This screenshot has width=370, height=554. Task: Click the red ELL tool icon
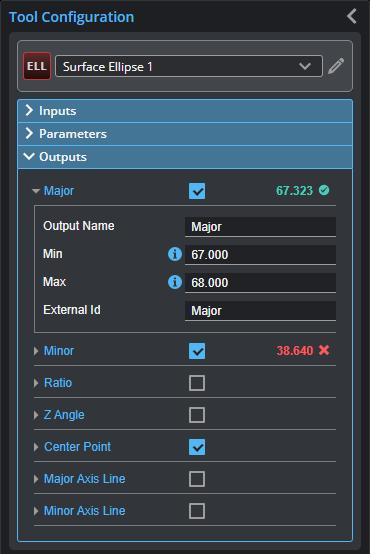(37, 66)
